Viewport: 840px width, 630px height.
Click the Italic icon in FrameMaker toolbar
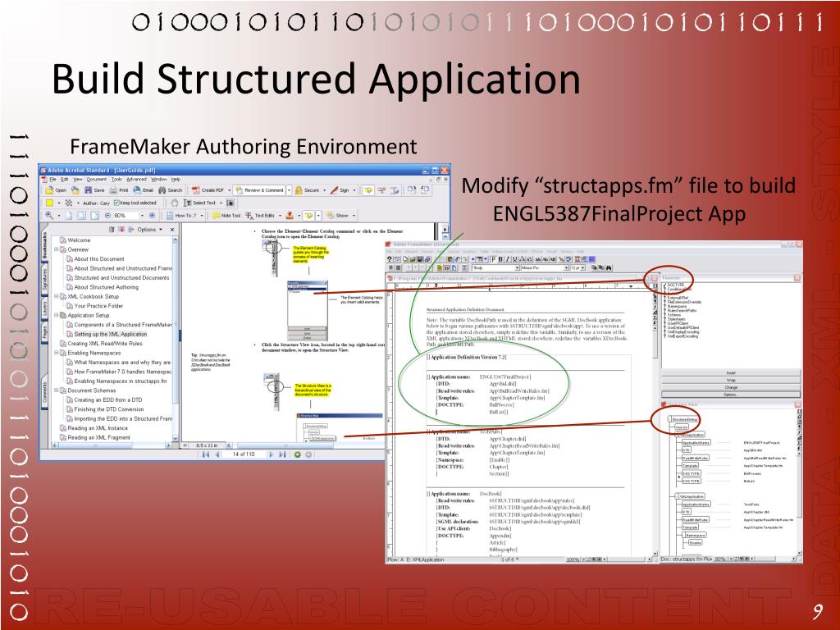(x=507, y=259)
